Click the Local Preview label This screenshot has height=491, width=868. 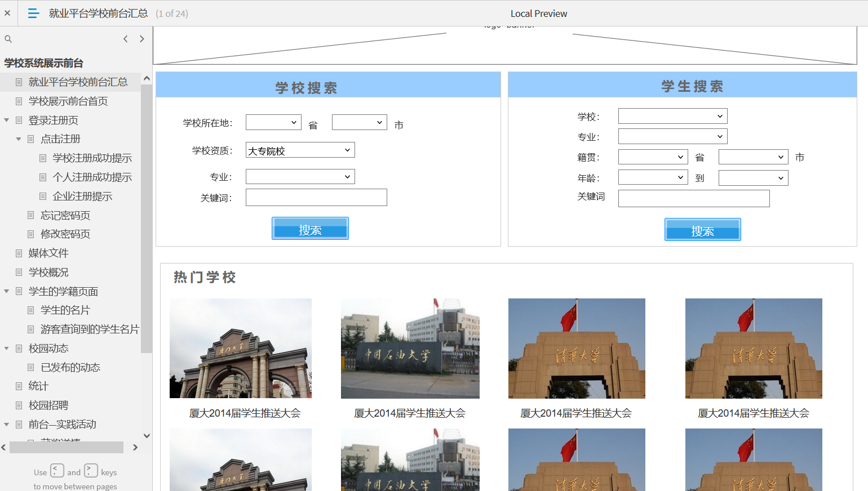539,14
